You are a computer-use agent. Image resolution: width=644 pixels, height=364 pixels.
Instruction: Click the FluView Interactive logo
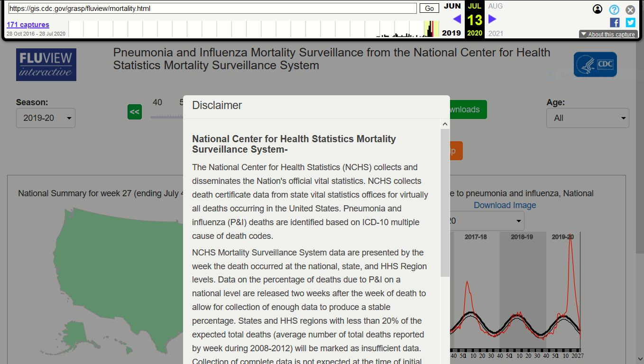coord(46,64)
